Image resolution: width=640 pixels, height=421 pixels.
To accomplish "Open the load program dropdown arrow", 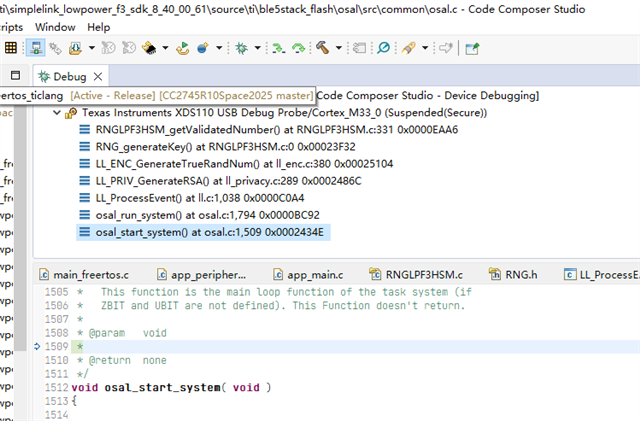I will (x=92, y=48).
